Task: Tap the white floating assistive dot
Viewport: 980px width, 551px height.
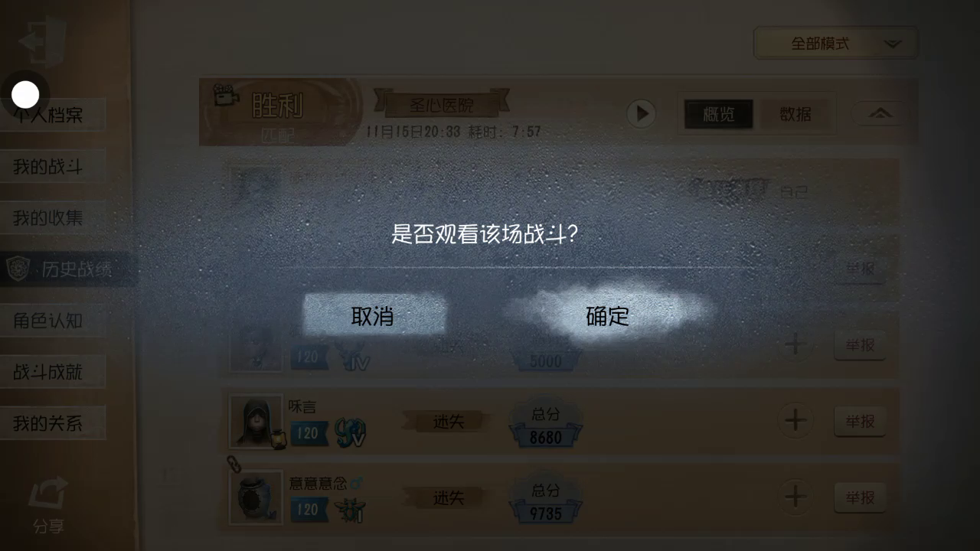Action: 25,94
